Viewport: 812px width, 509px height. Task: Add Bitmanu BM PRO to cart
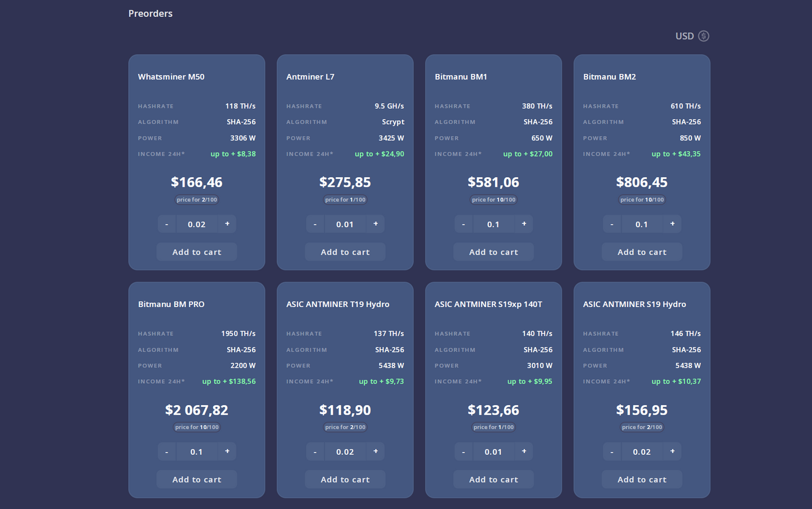click(x=197, y=480)
